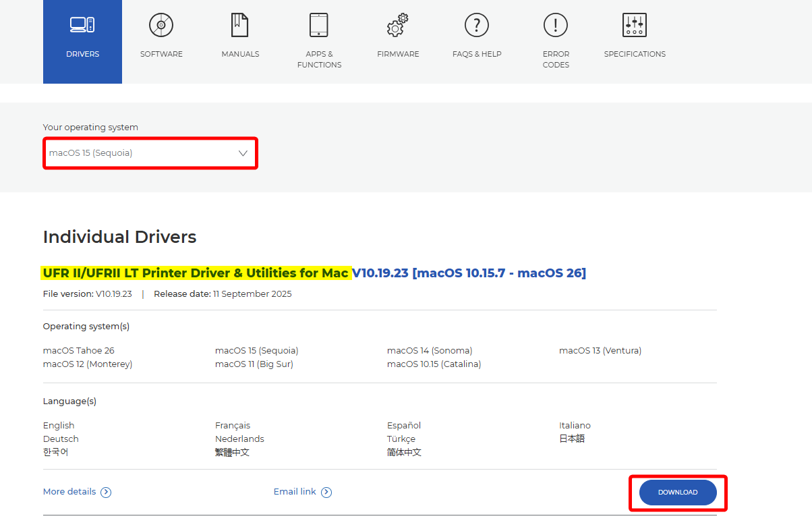The width and height of the screenshot is (812, 531).
Task: Click the Manuals book icon
Action: click(x=240, y=25)
